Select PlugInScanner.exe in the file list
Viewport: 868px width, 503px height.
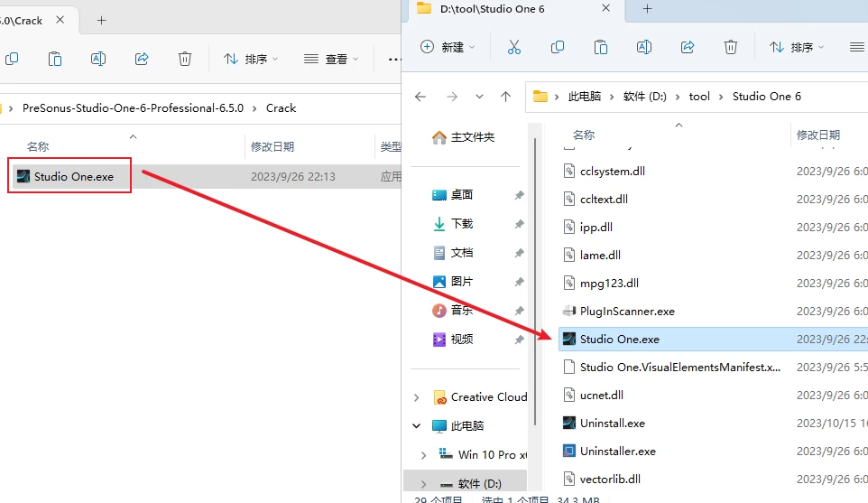tap(626, 311)
